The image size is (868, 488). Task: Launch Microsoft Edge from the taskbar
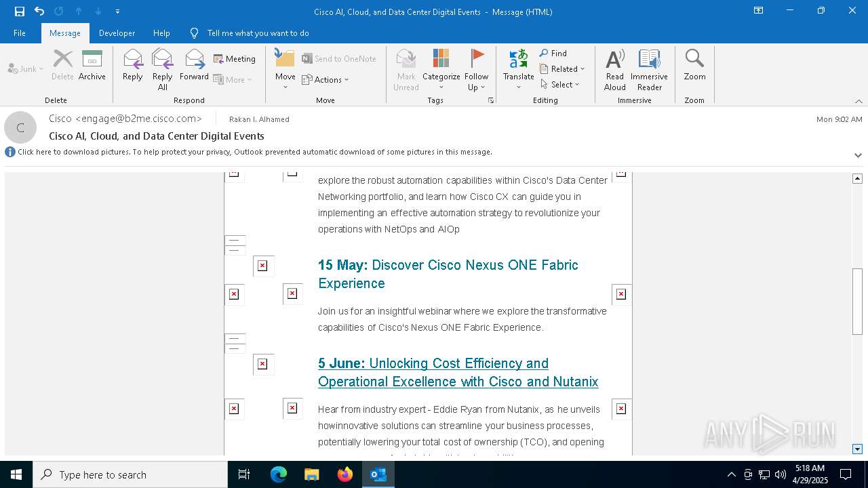pyautogui.click(x=279, y=474)
